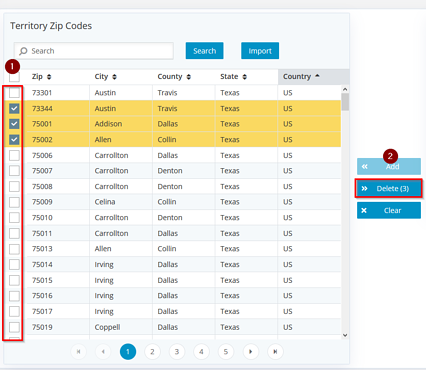The width and height of the screenshot is (426, 370).
Task: Sort by County column arrows
Action: pyautogui.click(x=189, y=77)
